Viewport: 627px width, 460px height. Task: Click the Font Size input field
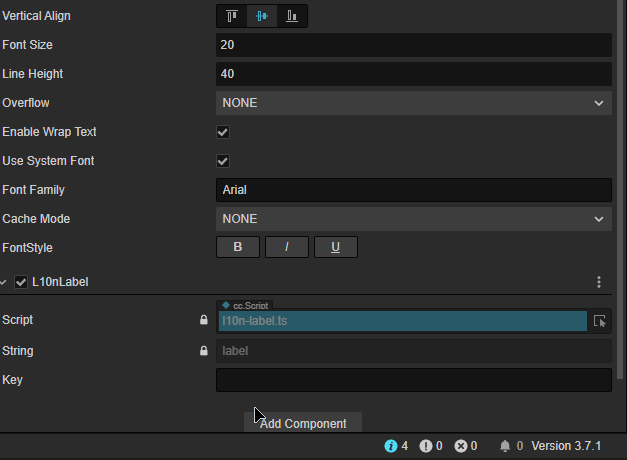click(x=413, y=45)
